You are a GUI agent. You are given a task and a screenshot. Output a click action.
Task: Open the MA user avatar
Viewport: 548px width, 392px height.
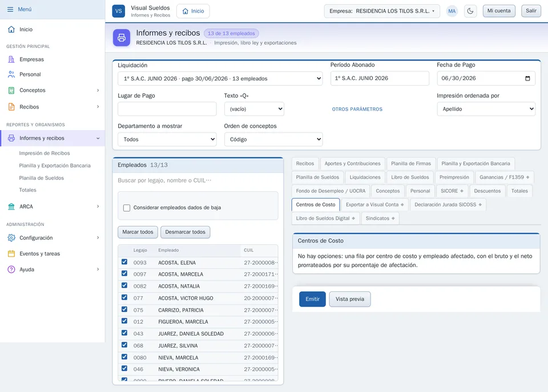tap(452, 11)
